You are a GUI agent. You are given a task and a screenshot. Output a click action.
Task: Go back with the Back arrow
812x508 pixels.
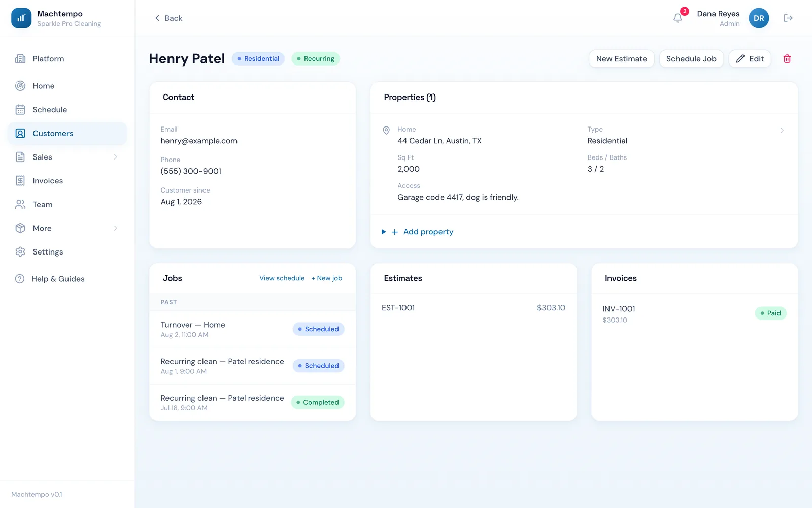coord(168,18)
